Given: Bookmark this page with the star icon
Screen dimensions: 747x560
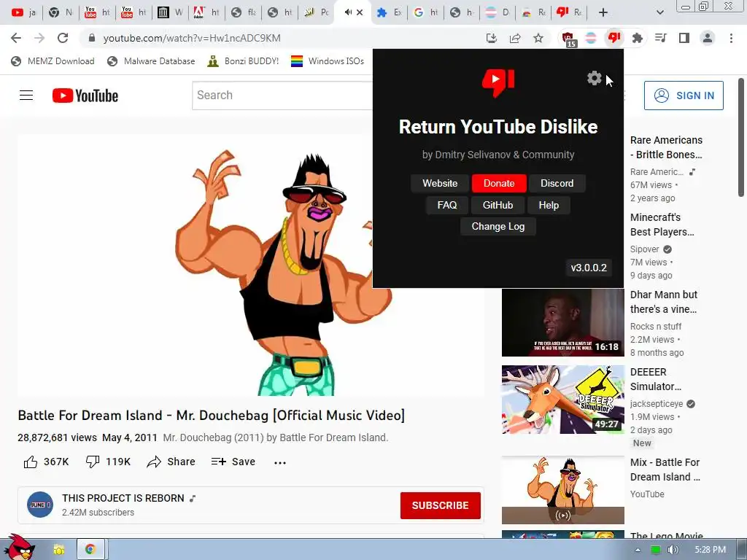Looking at the screenshot, I should point(538,38).
